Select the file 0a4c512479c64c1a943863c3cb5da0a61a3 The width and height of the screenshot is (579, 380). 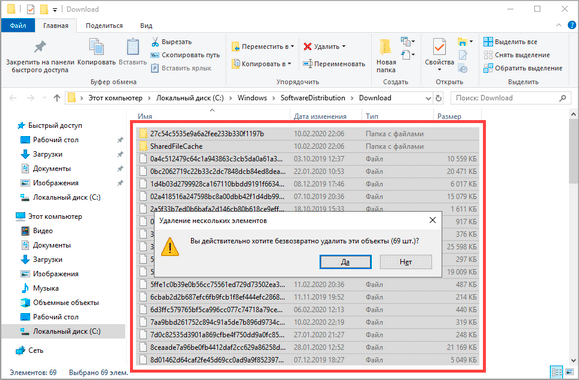[308, 159]
